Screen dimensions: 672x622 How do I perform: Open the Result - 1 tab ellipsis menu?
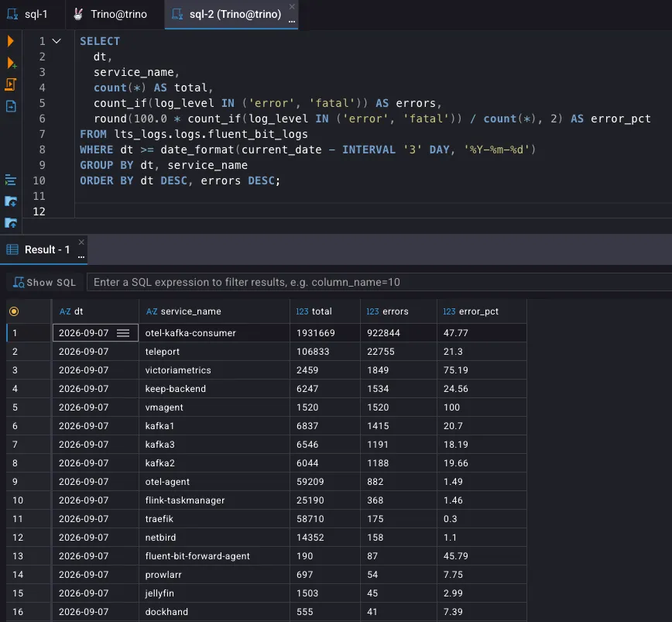coord(81,256)
